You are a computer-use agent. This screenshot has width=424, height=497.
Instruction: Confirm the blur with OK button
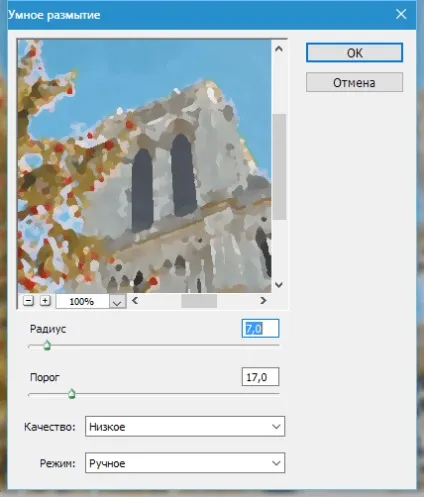pos(354,53)
